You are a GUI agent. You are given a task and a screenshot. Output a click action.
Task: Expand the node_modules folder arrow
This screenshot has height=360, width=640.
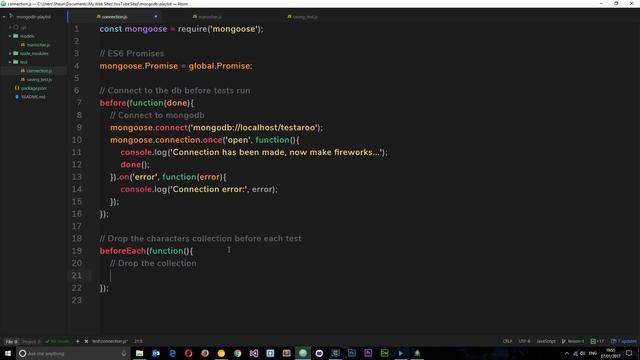point(10,53)
